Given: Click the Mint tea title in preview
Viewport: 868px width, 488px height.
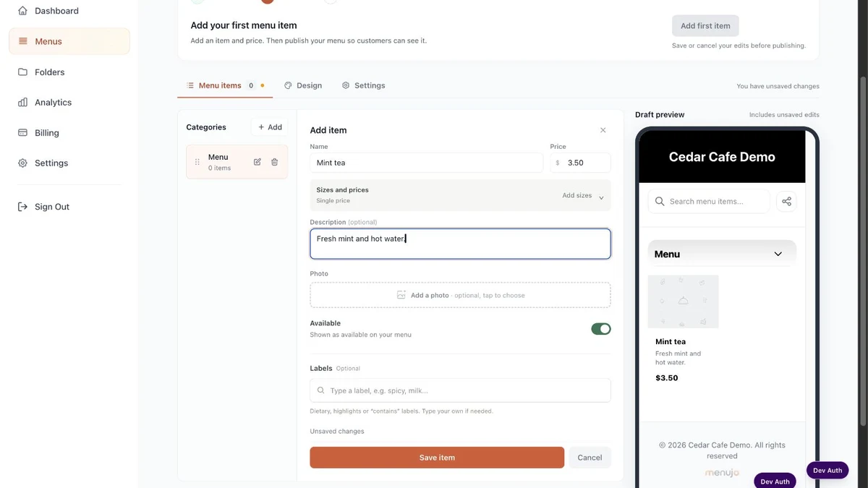Looking at the screenshot, I should [671, 342].
